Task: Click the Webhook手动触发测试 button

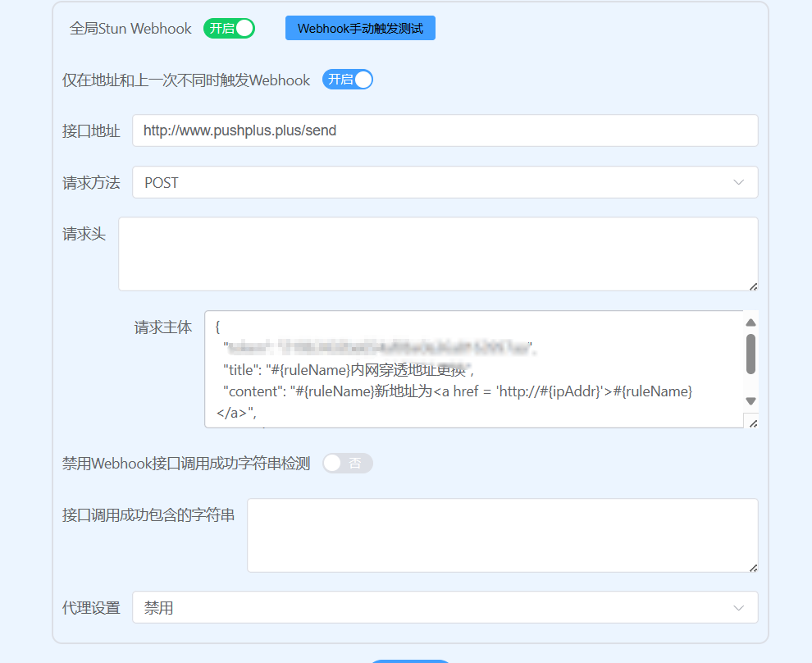Action: coord(360,29)
